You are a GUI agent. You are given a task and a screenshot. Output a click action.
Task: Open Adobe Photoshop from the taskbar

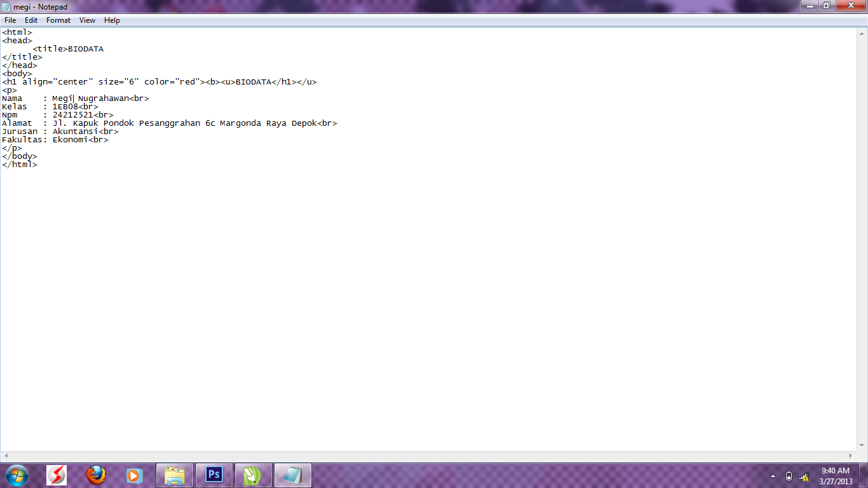(213, 475)
